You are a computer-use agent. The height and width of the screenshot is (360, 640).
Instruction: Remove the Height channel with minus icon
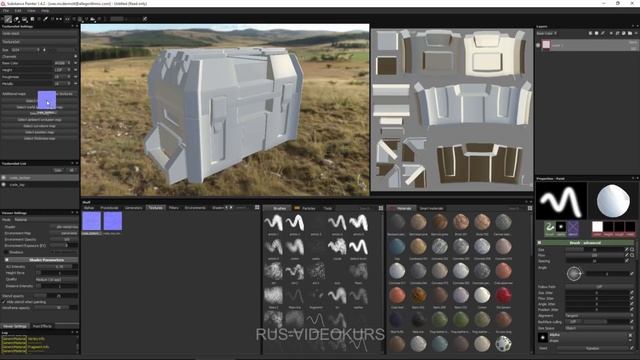point(76,70)
